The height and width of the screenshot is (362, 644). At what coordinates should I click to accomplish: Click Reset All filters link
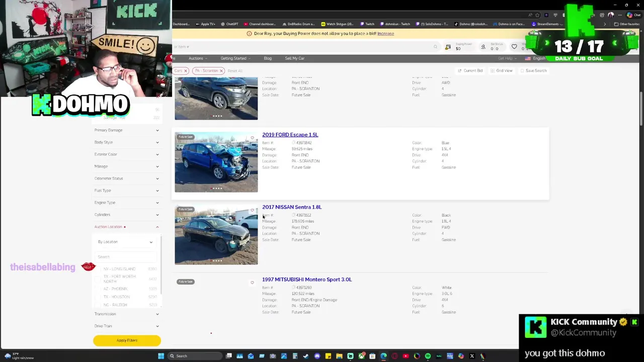[x=235, y=71]
